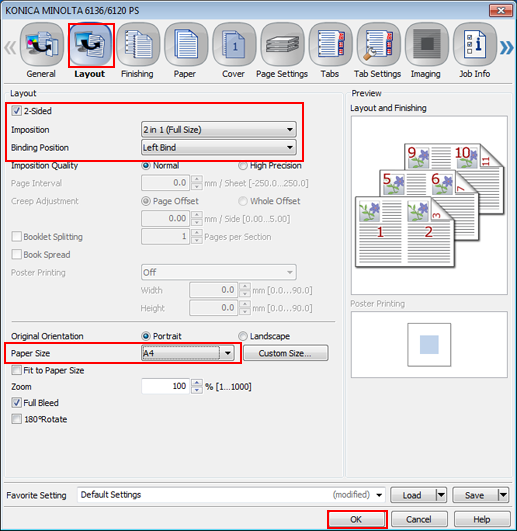Screen dimensions: 517x531
Task: Open the Page Settings tab icon
Action: tap(282, 44)
